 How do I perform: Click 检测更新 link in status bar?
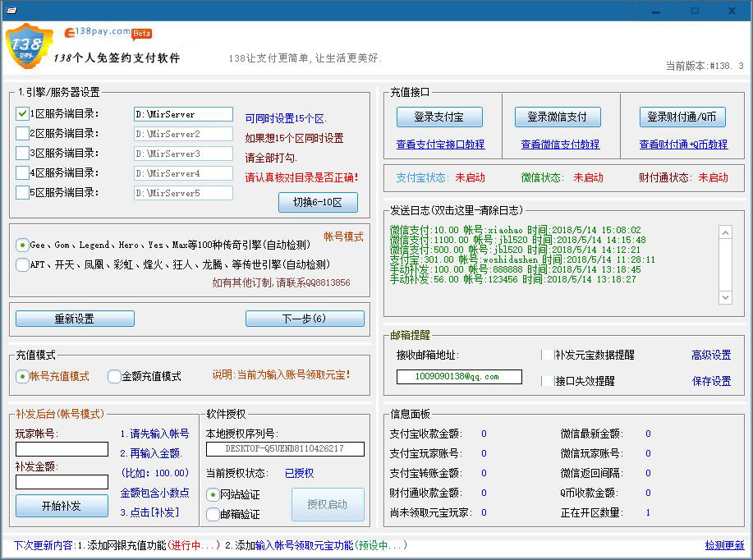point(723,545)
